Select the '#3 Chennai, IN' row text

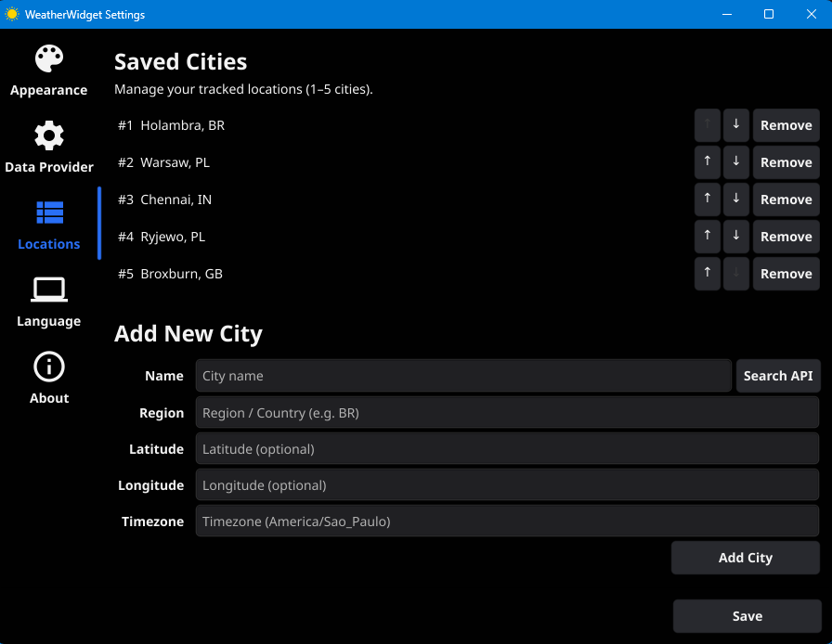tap(164, 200)
